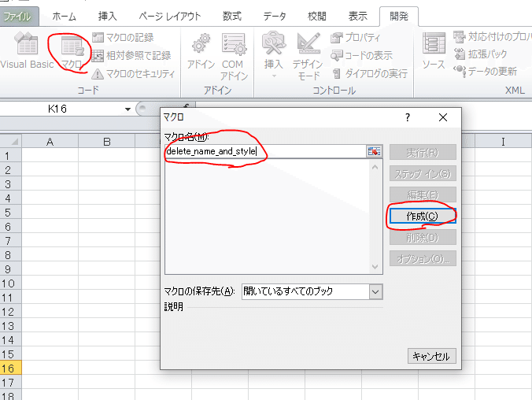Click the ? help button in macro dialog

click(408, 117)
